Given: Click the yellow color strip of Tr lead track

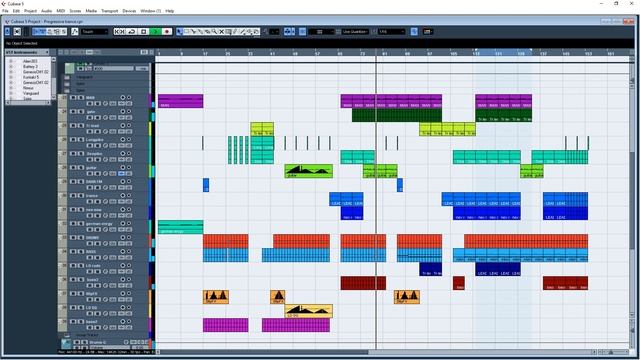Looking at the screenshot, I should tap(150, 129).
